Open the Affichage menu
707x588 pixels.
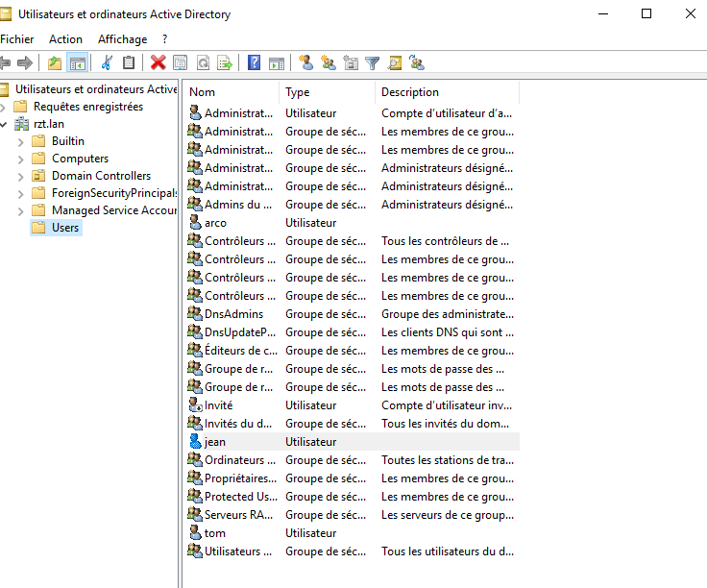click(122, 39)
